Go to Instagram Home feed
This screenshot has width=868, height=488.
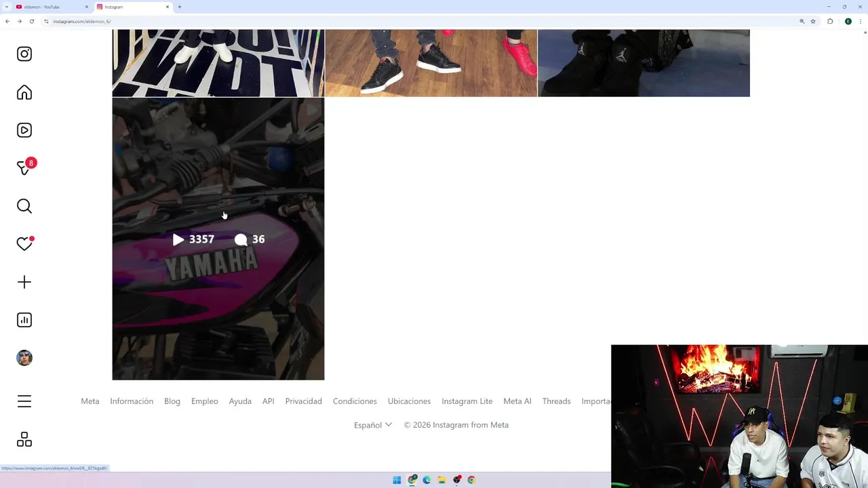point(24,92)
